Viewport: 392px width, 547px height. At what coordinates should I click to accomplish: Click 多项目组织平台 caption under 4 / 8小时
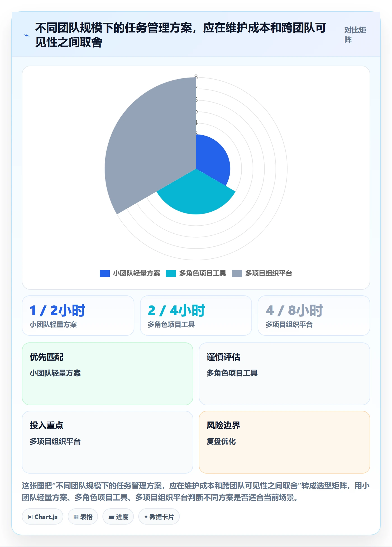coord(289,325)
